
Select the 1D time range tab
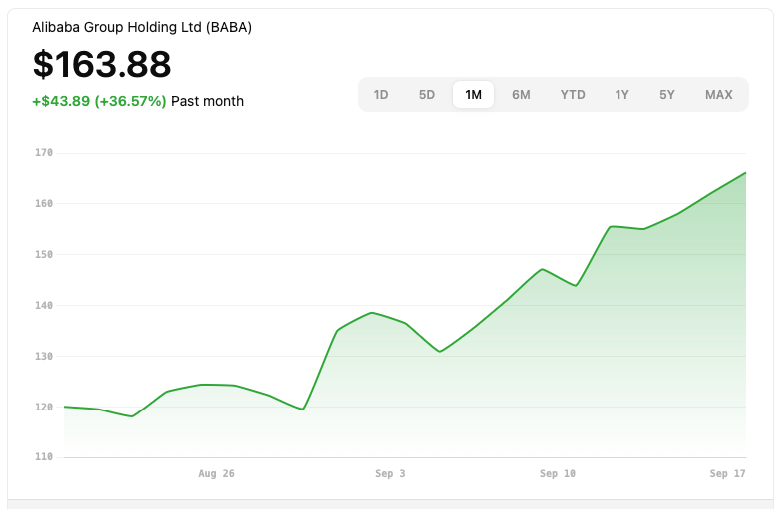381,95
